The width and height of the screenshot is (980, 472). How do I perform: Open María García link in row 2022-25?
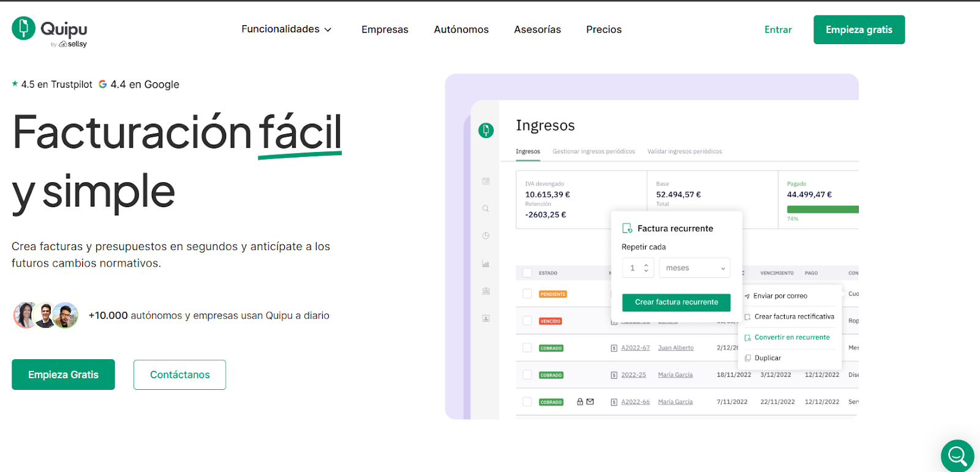[675, 375]
